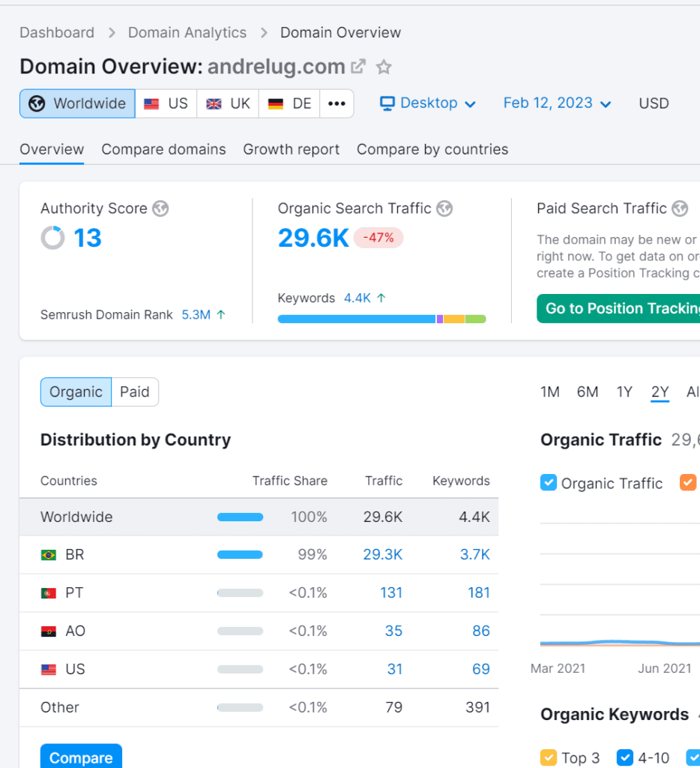
Task: Open the Compare by countries tab
Action: pos(432,149)
